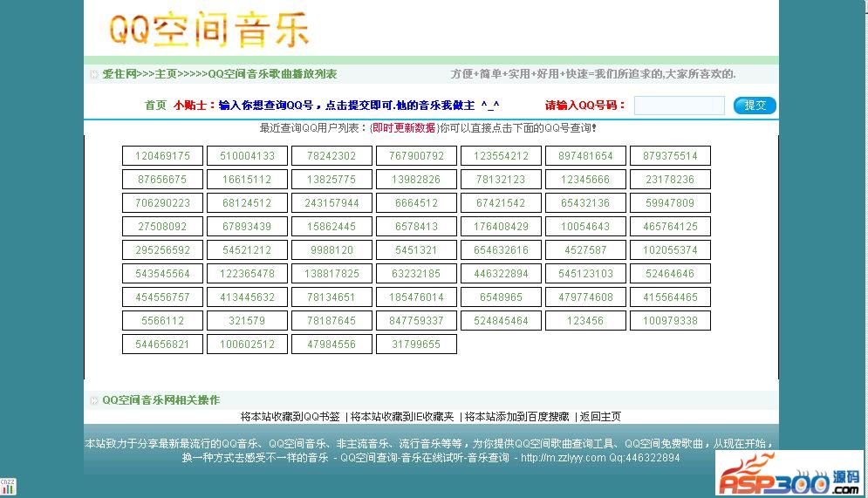
Task: Click QQ number 122365478
Action: [x=248, y=274]
